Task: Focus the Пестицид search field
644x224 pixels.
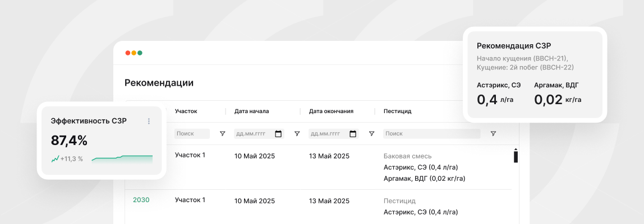Action: coord(431,134)
